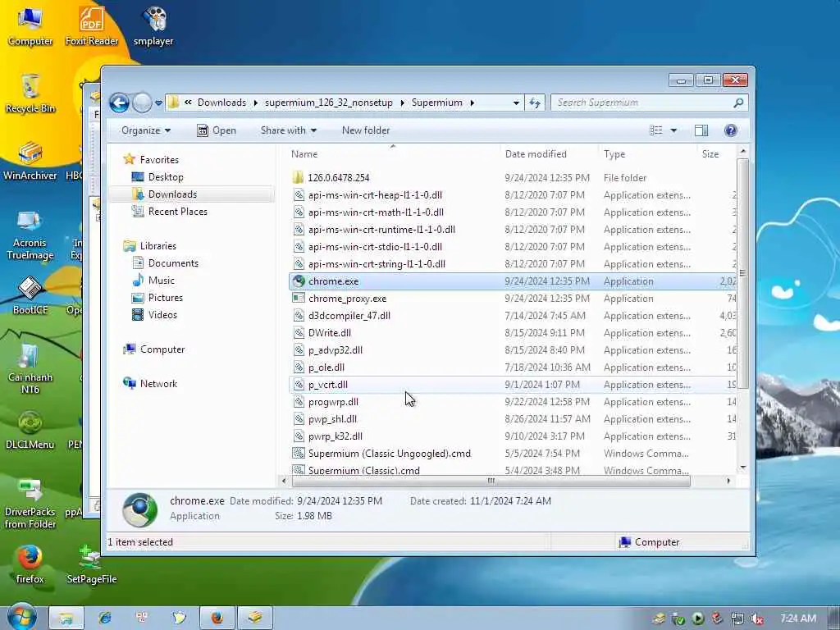The height and width of the screenshot is (630, 840).
Task: Click the address bar refresh button
Action: coord(535,103)
